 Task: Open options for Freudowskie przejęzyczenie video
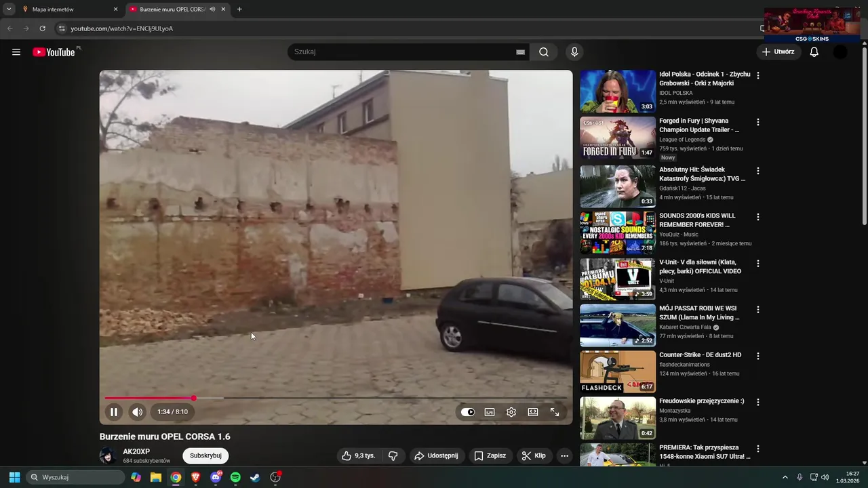coord(758,402)
